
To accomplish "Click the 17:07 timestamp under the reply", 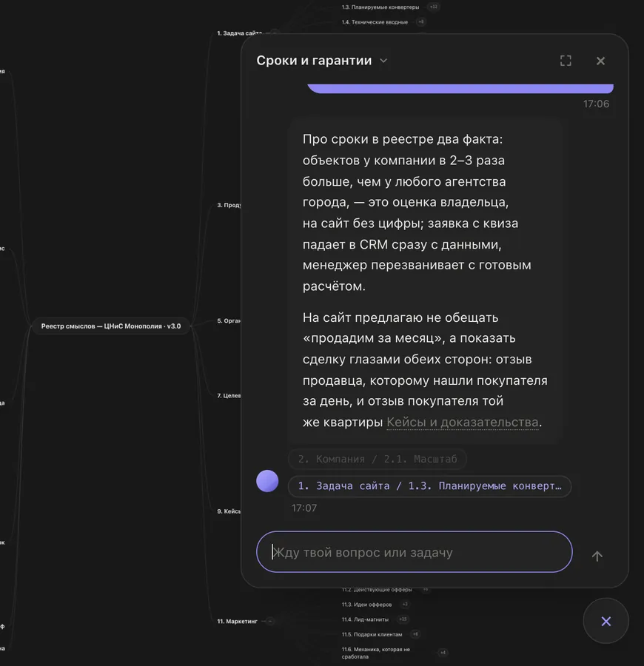I will pyautogui.click(x=304, y=508).
